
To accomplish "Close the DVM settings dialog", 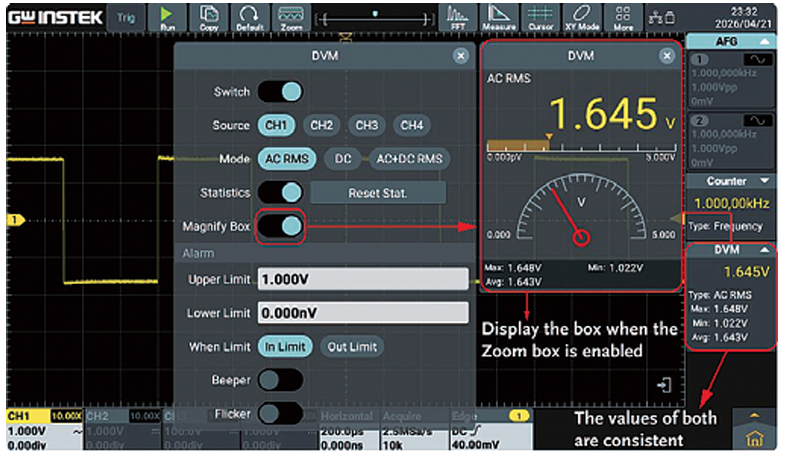I will pyautogui.click(x=461, y=56).
